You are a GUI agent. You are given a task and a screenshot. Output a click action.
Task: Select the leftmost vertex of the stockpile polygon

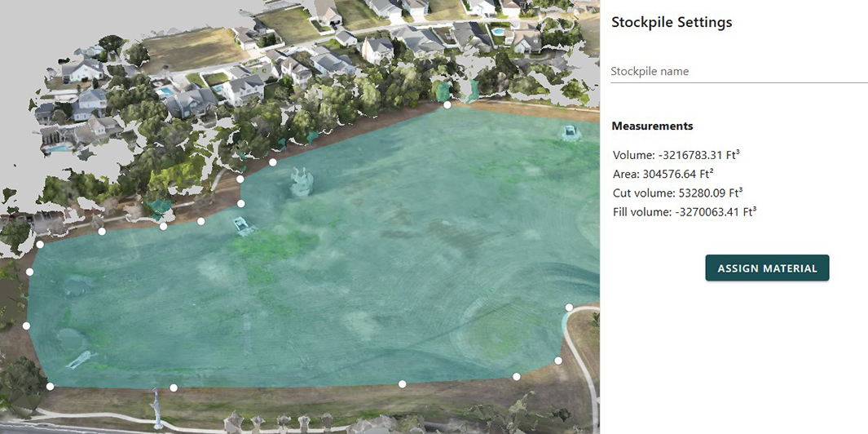(x=26, y=326)
